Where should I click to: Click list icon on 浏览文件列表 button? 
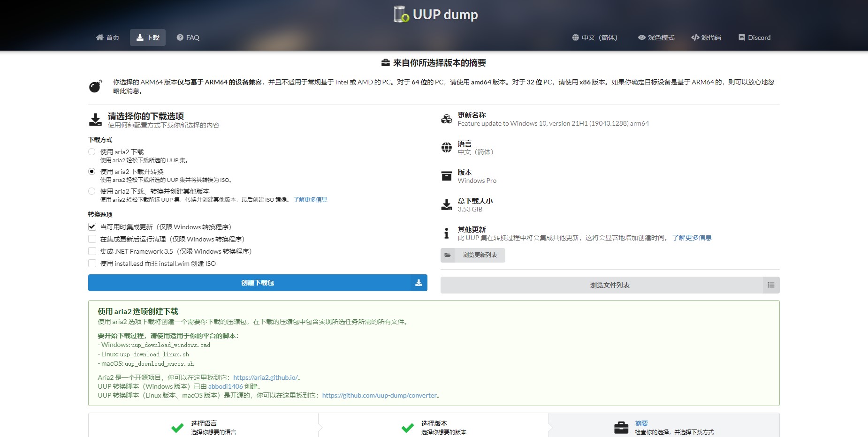(x=771, y=285)
